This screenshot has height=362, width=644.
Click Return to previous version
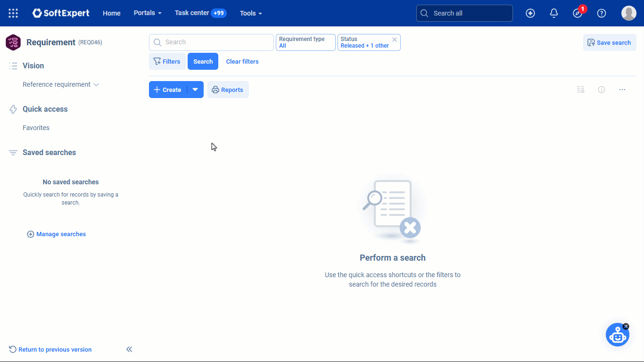tap(50, 349)
